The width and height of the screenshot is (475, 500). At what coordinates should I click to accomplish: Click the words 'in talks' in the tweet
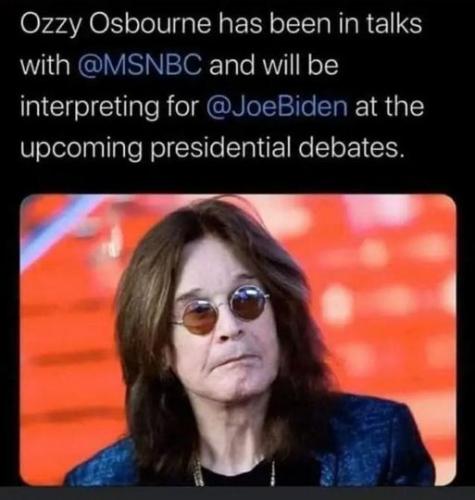tap(380, 24)
